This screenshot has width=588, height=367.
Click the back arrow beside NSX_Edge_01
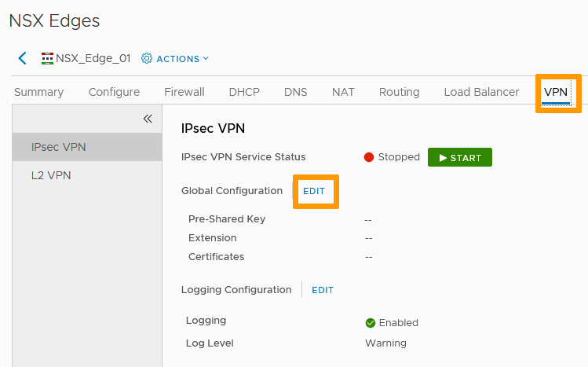click(22, 58)
